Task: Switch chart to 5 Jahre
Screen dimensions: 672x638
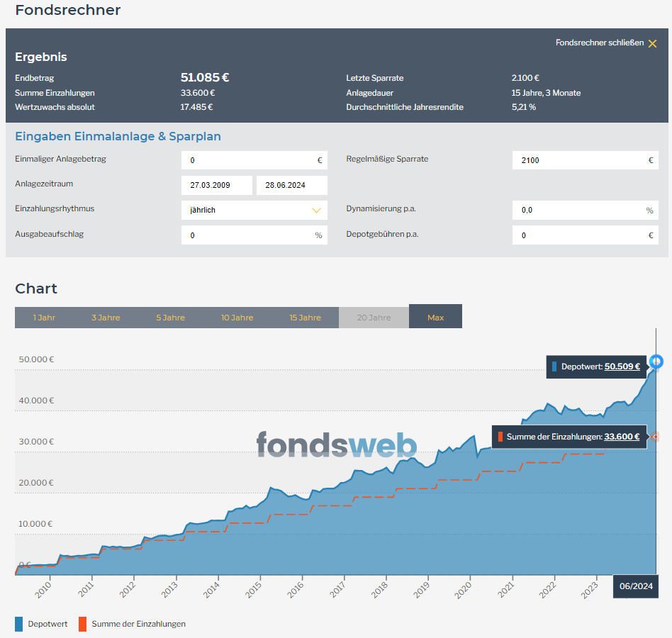Action: (170, 317)
